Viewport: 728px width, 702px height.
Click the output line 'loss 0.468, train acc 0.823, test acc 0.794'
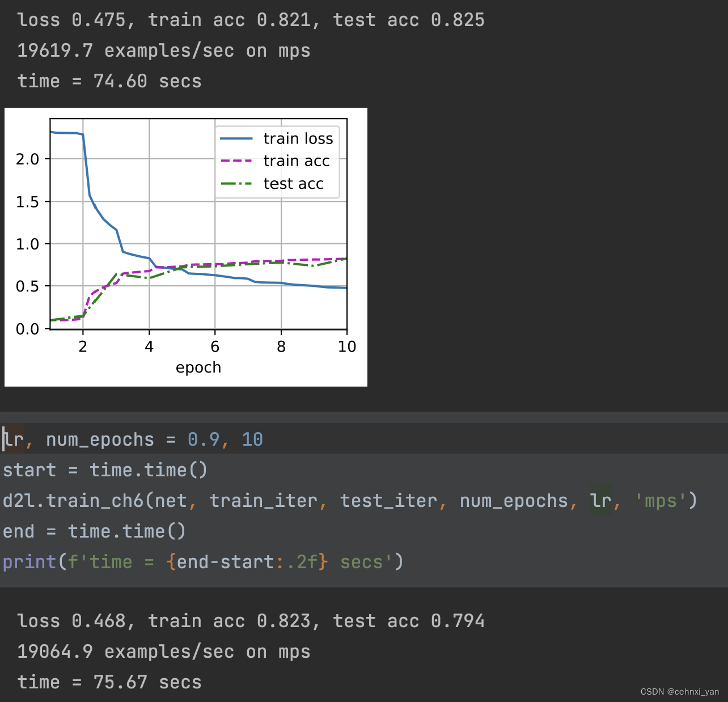coord(251,621)
